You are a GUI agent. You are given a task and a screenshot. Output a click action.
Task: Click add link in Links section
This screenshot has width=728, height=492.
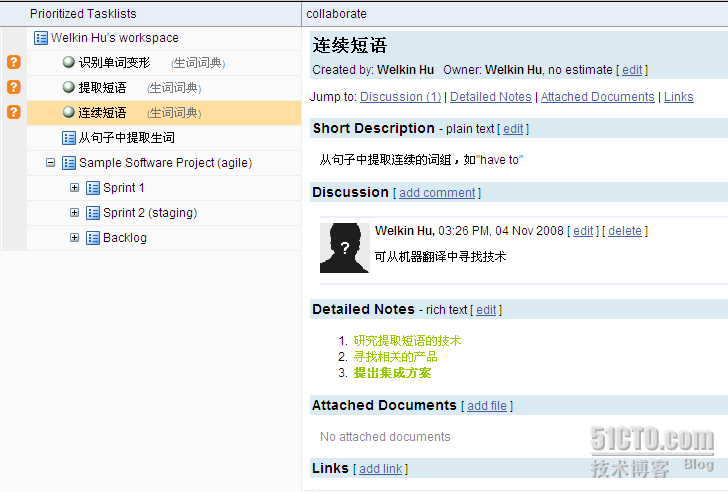[380, 469]
